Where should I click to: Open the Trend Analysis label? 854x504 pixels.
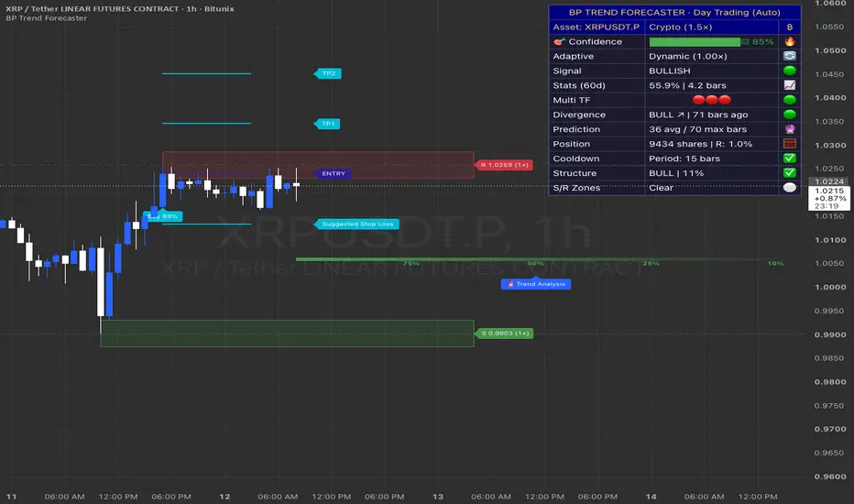coord(536,284)
